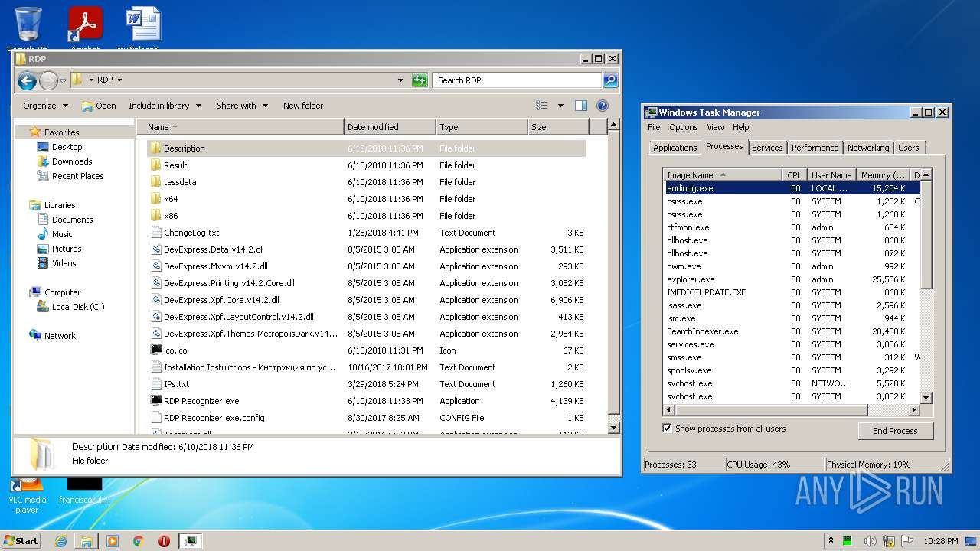Open the Share with dropdown
980x551 pixels.
(242, 106)
